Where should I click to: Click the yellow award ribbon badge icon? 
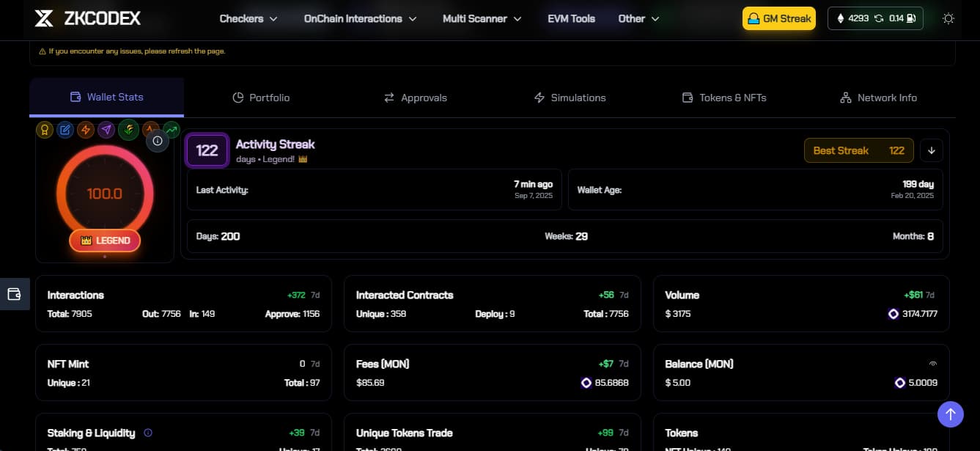click(44, 130)
